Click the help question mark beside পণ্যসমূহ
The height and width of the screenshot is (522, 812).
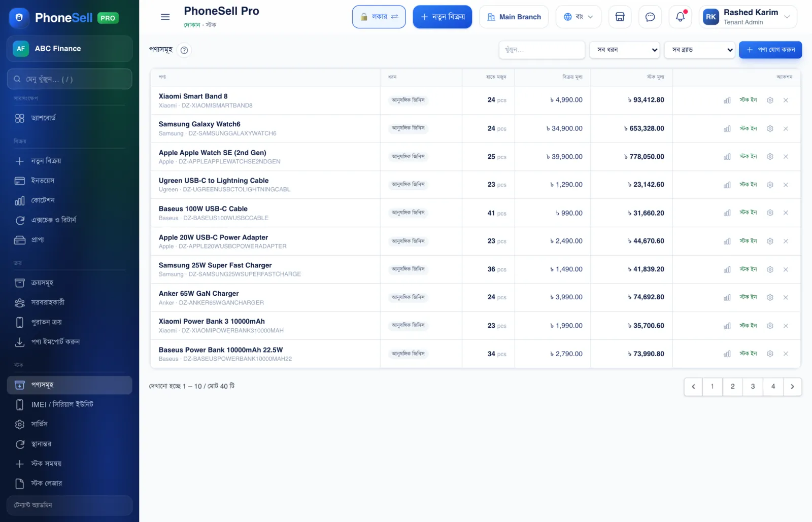click(x=184, y=50)
